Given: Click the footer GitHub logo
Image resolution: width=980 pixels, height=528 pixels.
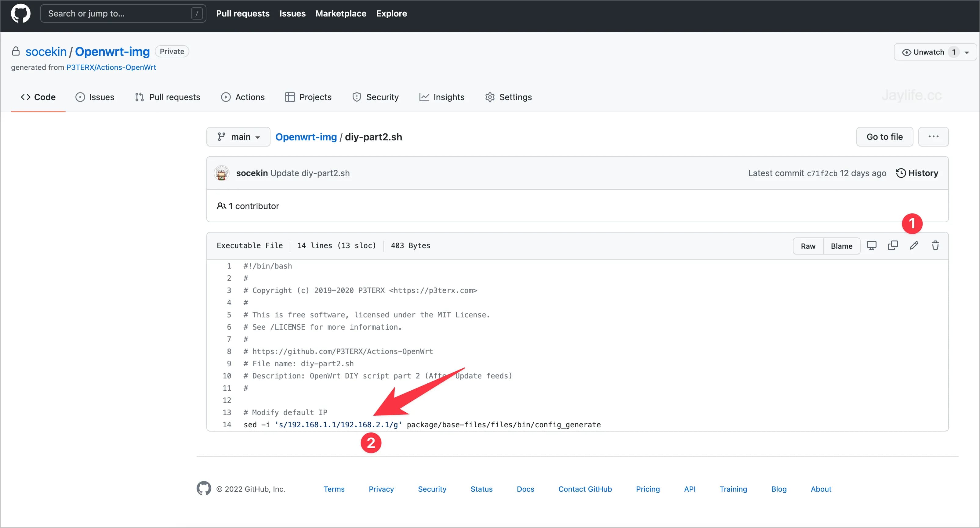Looking at the screenshot, I should [204, 488].
